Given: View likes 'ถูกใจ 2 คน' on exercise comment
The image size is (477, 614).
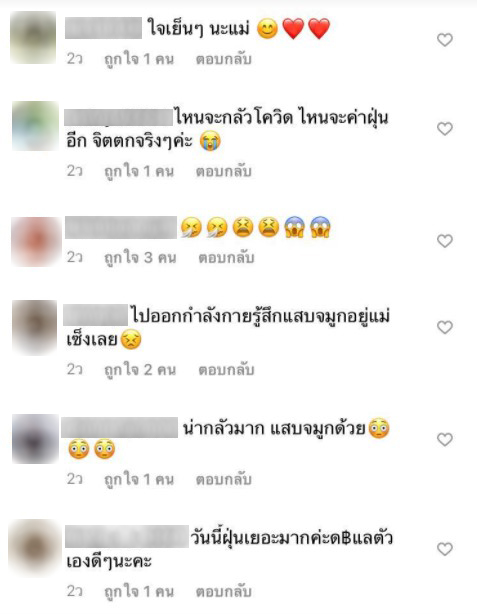Looking at the screenshot, I should click(140, 370).
